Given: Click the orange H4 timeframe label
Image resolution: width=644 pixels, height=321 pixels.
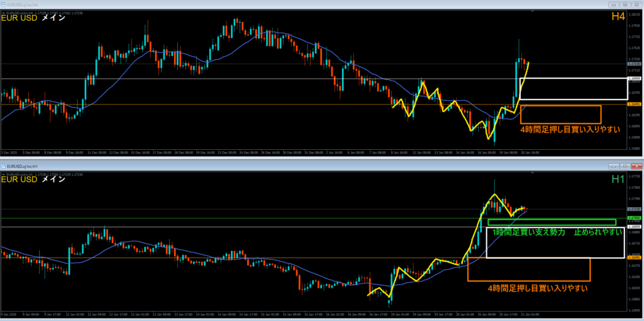Looking at the screenshot, I should pyautogui.click(x=618, y=17).
